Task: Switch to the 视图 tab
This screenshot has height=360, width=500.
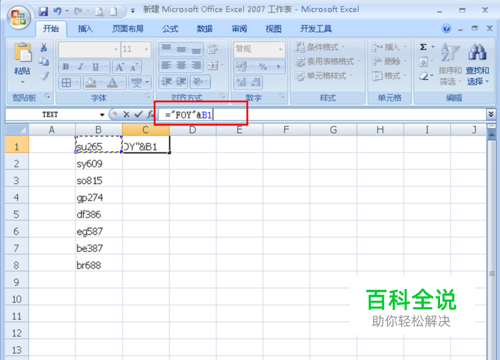Action: coord(273,29)
